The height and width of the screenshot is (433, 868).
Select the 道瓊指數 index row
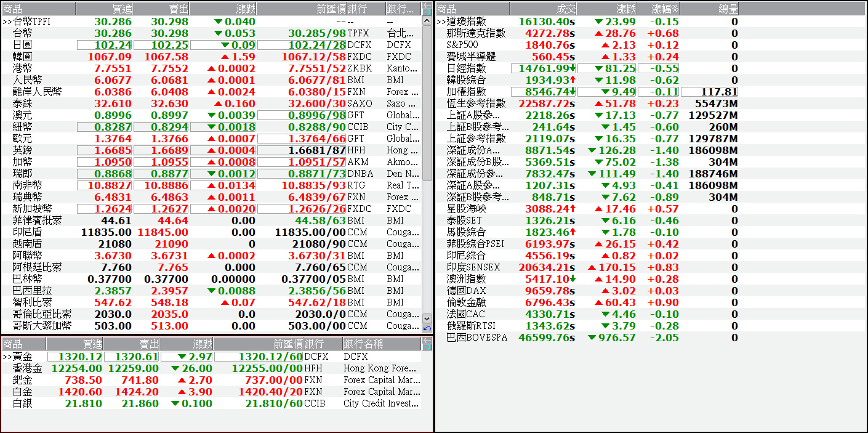point(587,22)
